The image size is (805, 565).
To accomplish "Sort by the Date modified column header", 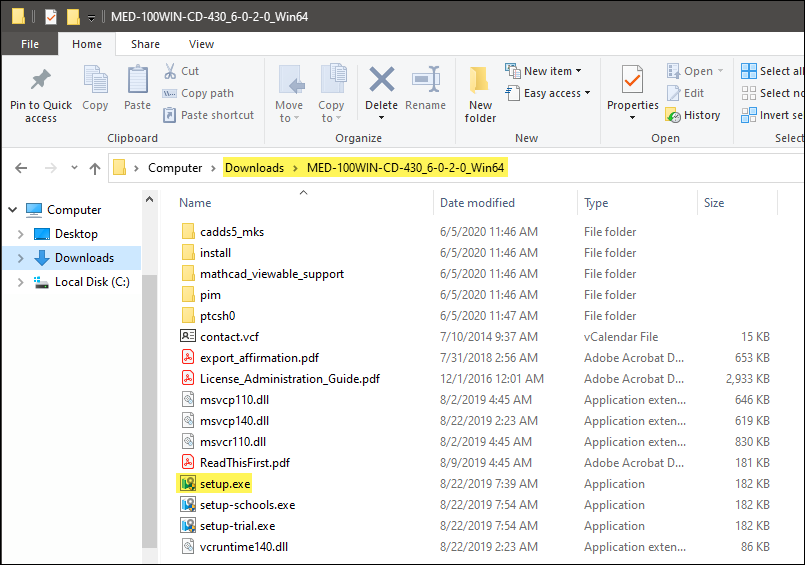I will point(477,203).
